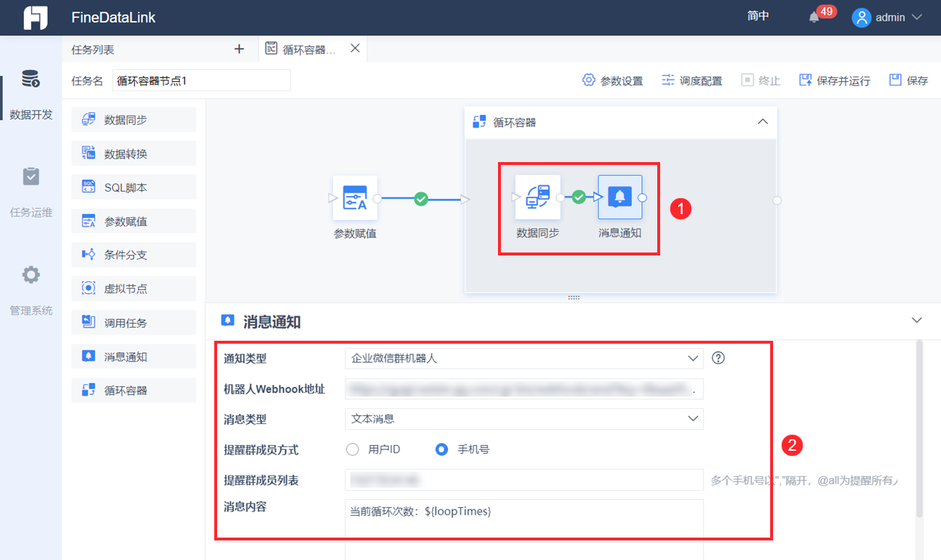This screenshot has height=560, width=941.
Task: Select the 虚拟节点 node in the palette
Action: (134, 289)
